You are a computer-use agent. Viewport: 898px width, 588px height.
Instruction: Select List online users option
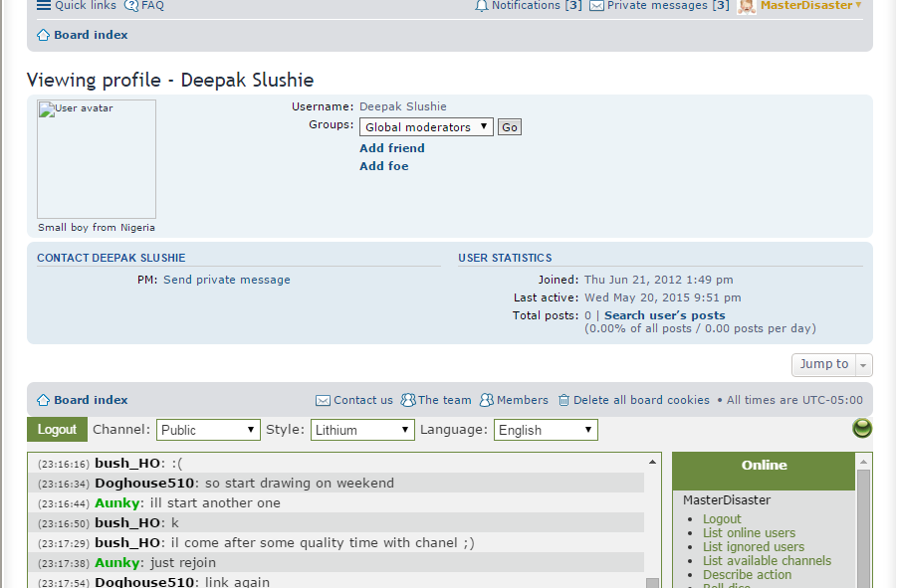(749, 533)
